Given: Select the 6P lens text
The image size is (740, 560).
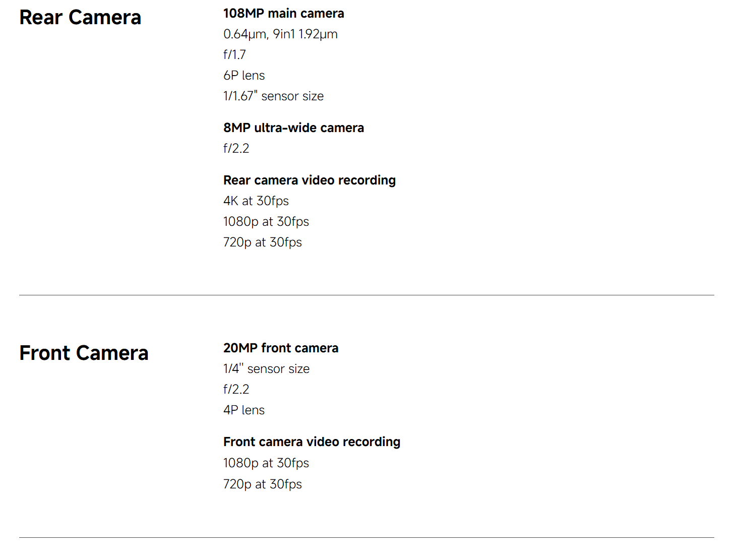Looking at the screenshot, I should [x=244, y=76].
